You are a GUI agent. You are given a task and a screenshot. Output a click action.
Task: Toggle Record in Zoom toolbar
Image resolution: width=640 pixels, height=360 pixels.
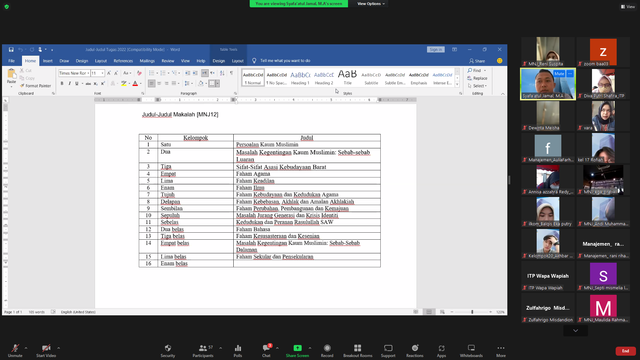pos(327,350)
